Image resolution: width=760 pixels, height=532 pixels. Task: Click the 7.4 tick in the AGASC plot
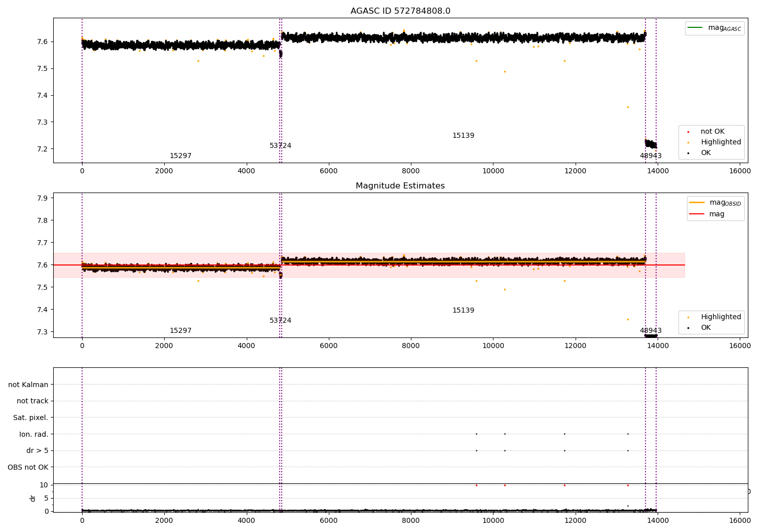coord(43,95)
